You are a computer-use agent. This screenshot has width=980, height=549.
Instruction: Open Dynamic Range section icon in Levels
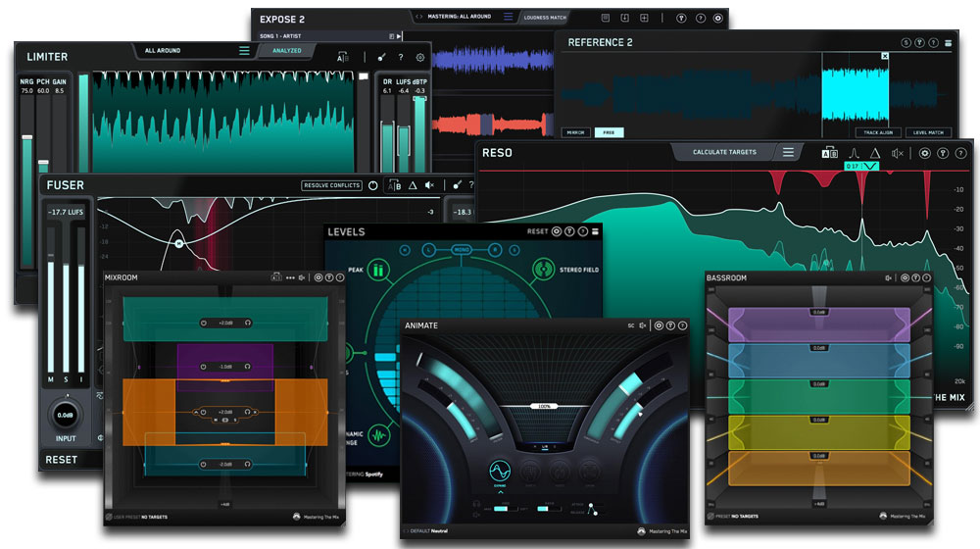tap(378, 435)
